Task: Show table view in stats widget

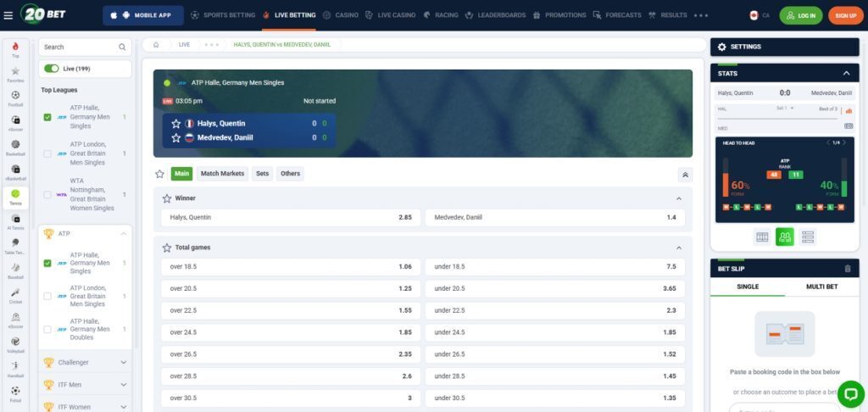Action: coord(762,237)
